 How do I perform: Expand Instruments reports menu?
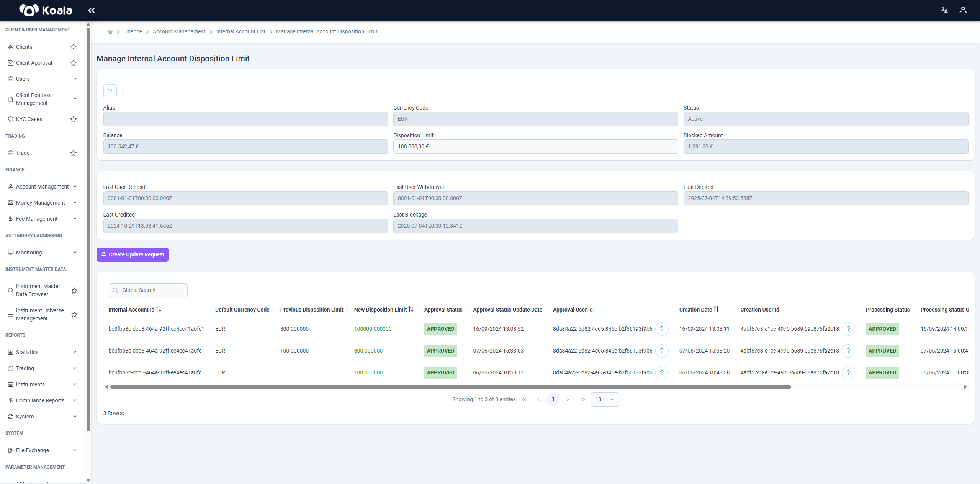pos(75,384)
